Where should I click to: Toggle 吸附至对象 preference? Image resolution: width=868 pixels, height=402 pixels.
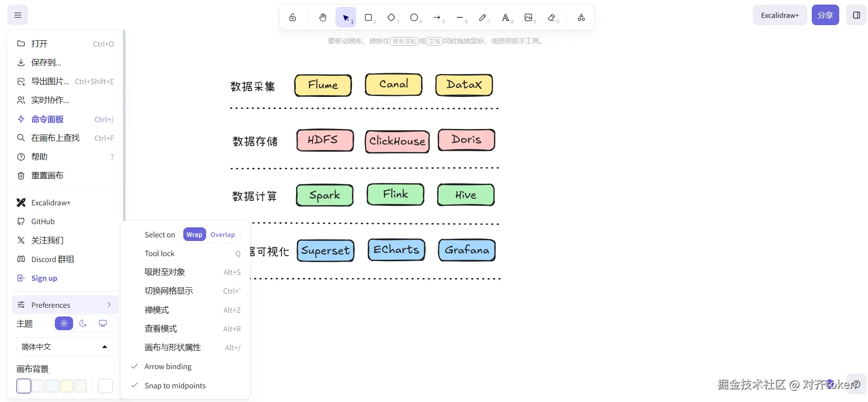[x=185, y=272]
